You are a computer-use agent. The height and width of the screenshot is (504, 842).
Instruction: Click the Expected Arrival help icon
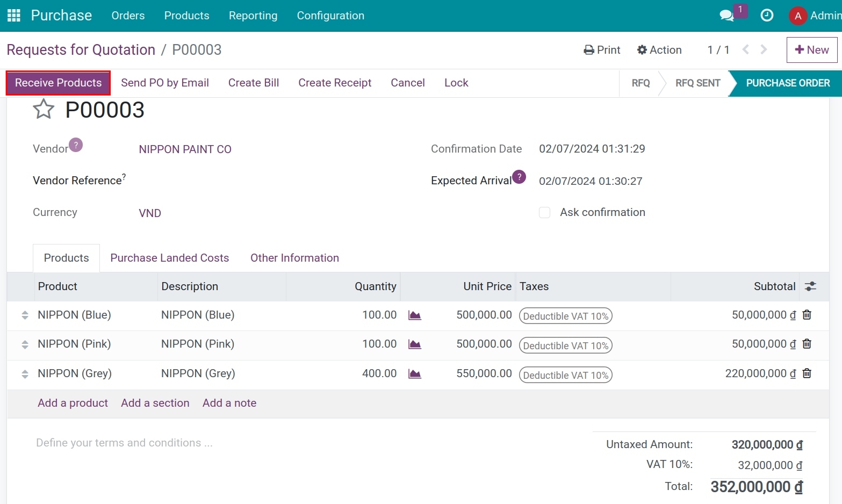click(x=519, y=176)
